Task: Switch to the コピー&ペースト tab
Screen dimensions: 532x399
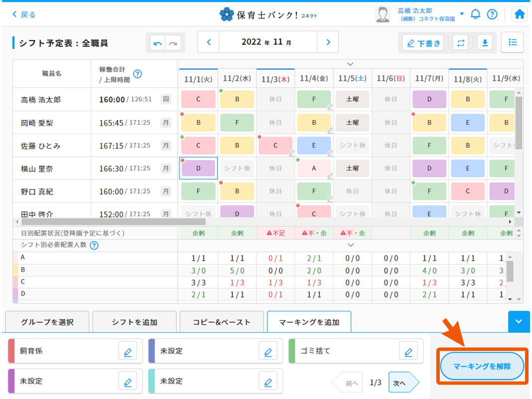Action: tap(222, 322)
